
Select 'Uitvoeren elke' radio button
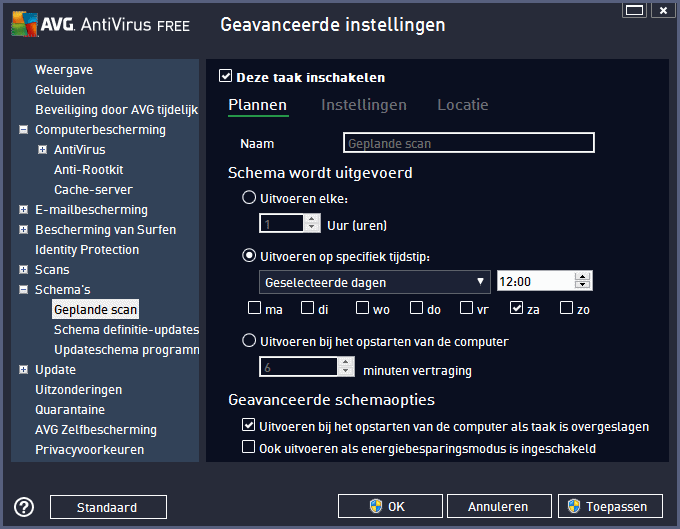pyautogui.click(x=249, y=198)
